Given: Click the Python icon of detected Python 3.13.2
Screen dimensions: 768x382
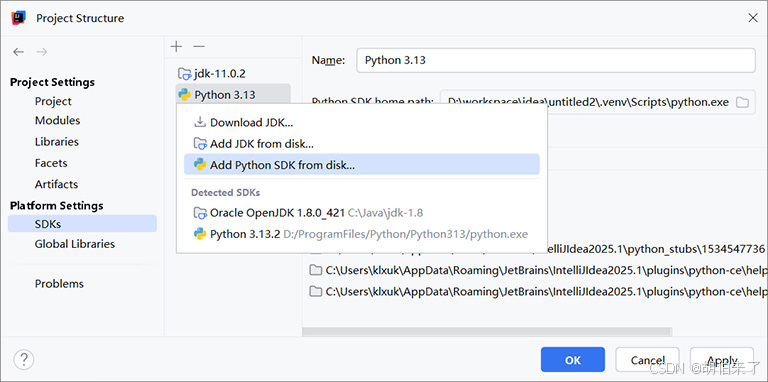Looking at the screenshot, I should 200,234.
